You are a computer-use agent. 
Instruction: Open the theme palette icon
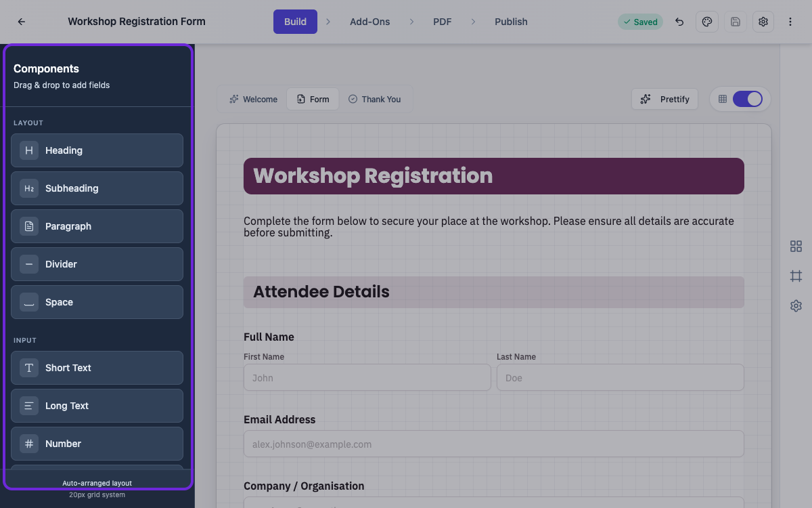(707, 22)
